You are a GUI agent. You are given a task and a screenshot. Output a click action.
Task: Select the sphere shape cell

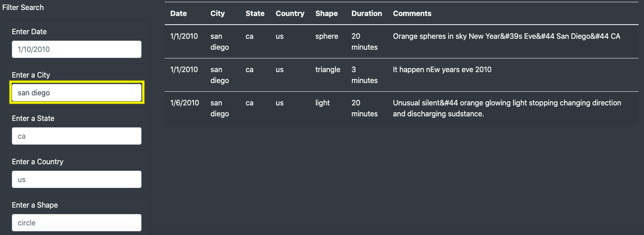point(327,36)
